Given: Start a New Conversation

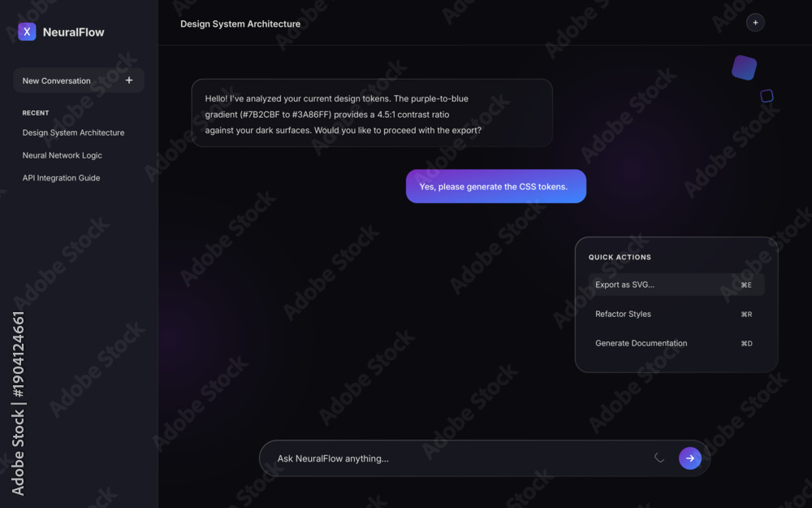Looking at the screenshot, I should tap(79, 80).
